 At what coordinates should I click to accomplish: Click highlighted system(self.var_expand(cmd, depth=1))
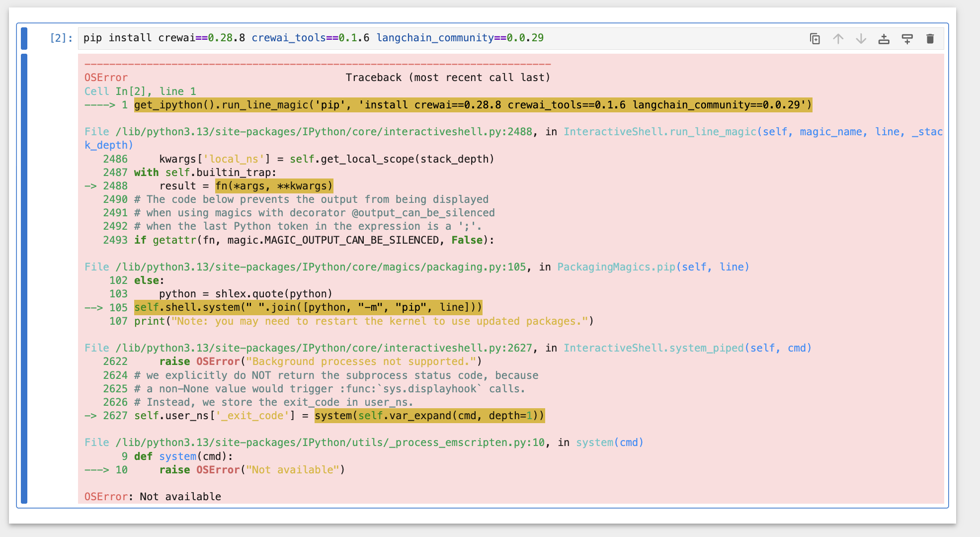point(429,416)
